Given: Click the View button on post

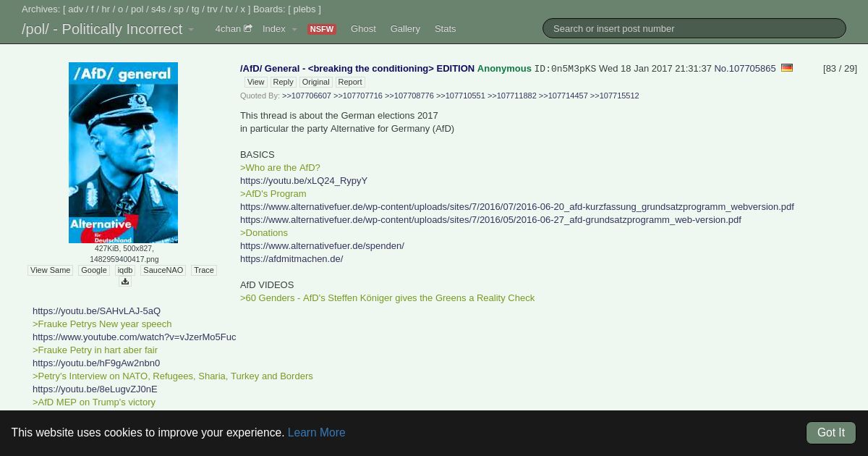Looking at the screenshot, I should pos(256,82).
